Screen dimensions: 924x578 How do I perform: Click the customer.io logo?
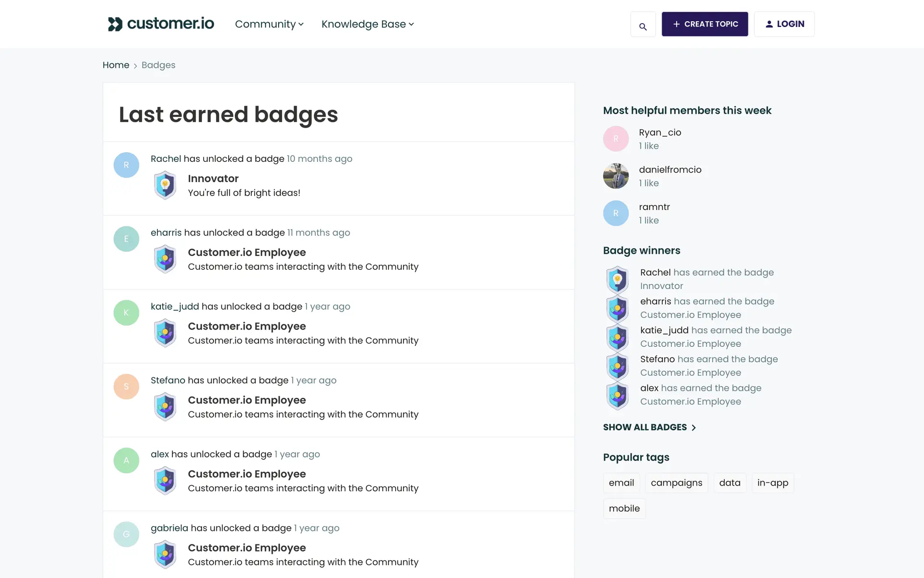click(x=161, y=24)
